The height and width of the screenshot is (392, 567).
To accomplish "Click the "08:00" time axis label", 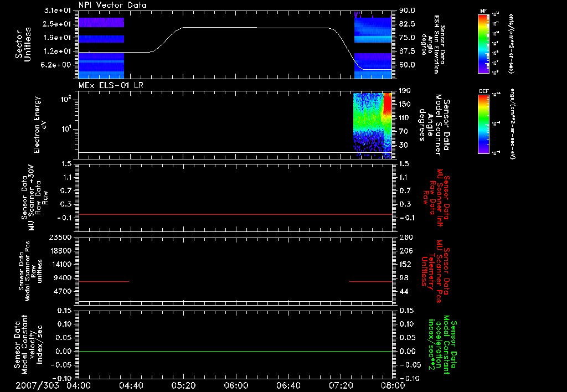I will 393,385.
